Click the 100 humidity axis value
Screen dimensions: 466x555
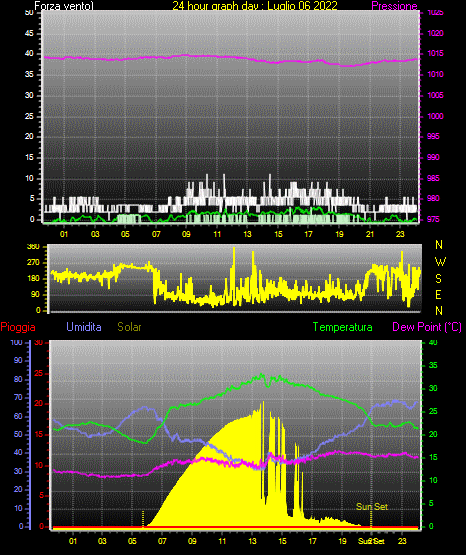(16, 342)
